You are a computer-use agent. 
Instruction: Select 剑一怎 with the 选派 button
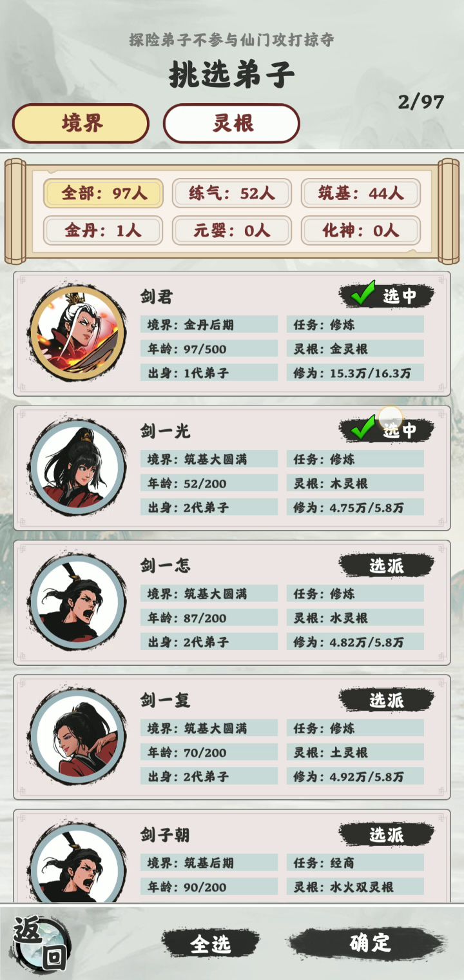387,565
